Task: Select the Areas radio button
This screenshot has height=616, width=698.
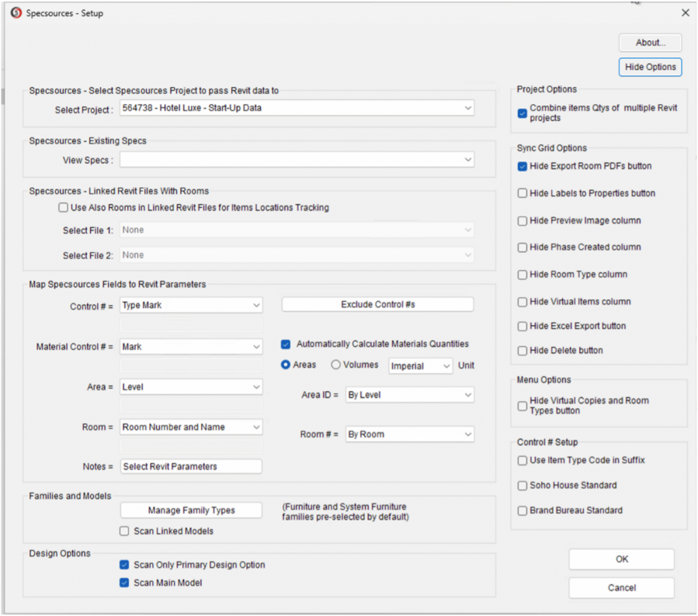Action: point(286,365)
